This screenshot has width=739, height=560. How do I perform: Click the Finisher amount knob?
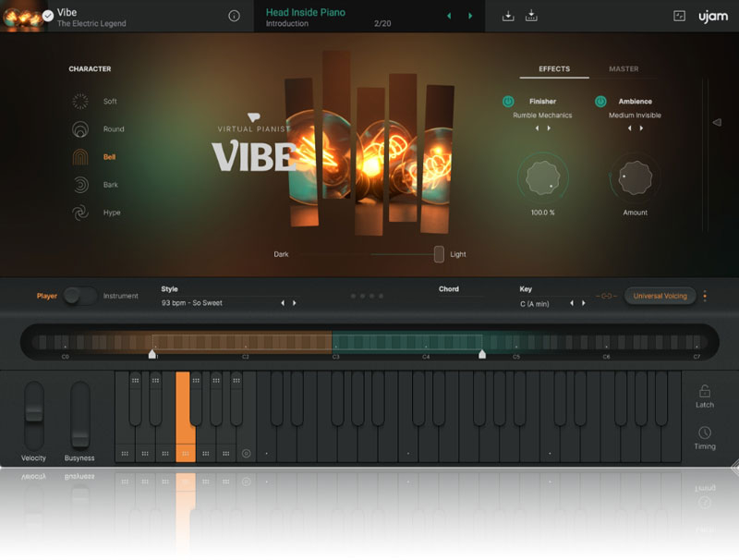tap(542, 178)
